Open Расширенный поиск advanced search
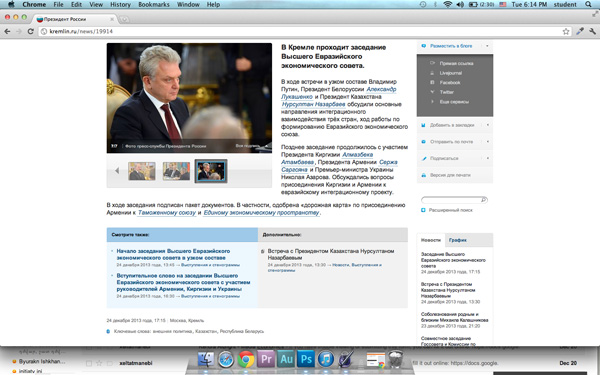Viewport: 600px width, 375px height. coord(450,210)
